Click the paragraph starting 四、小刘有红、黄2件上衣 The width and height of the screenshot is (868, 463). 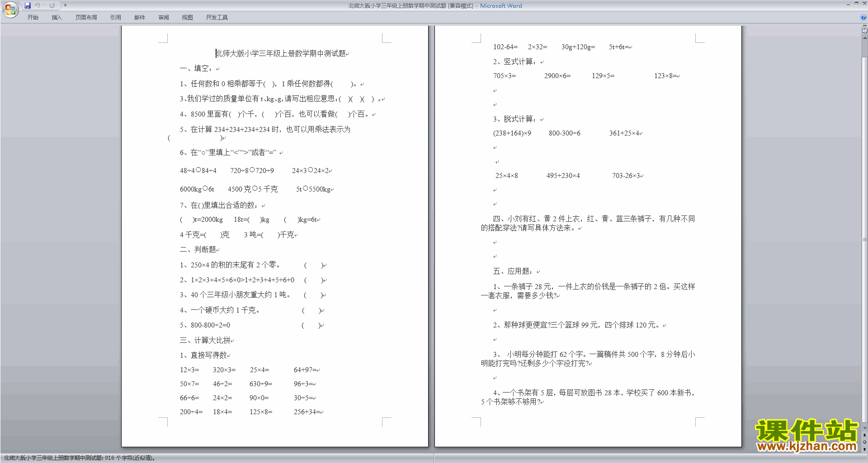[x=588, y=223]
